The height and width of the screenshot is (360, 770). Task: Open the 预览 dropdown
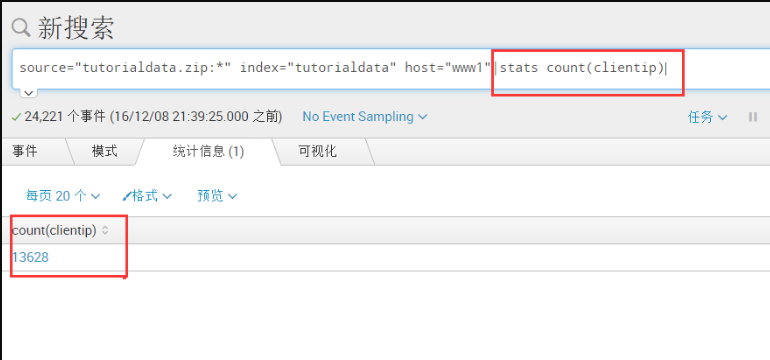(217, 196)
